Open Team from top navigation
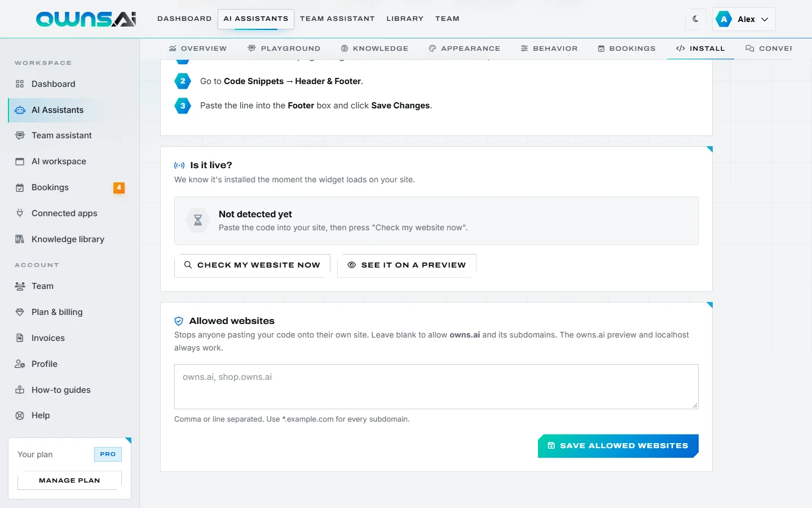The image size is (812, 508). [447, 19]
